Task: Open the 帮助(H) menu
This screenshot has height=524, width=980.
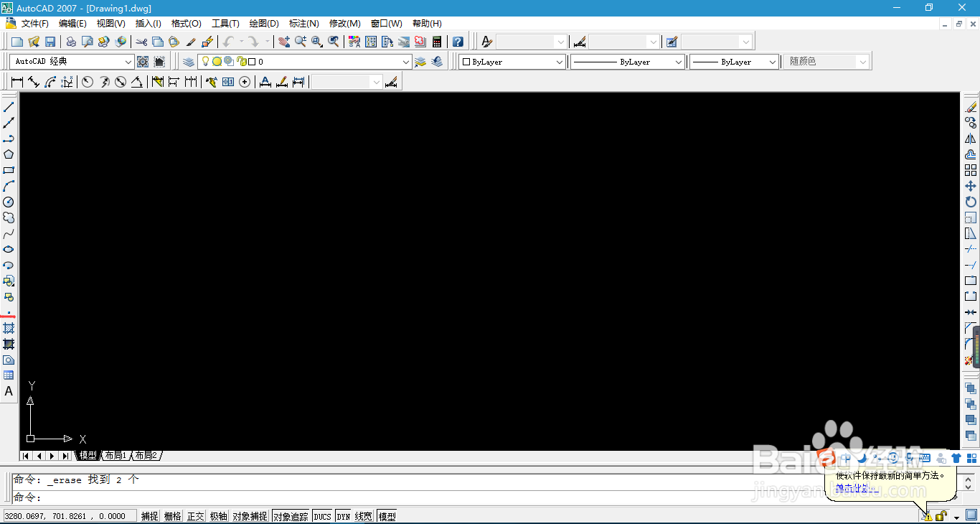Action: 427,24
